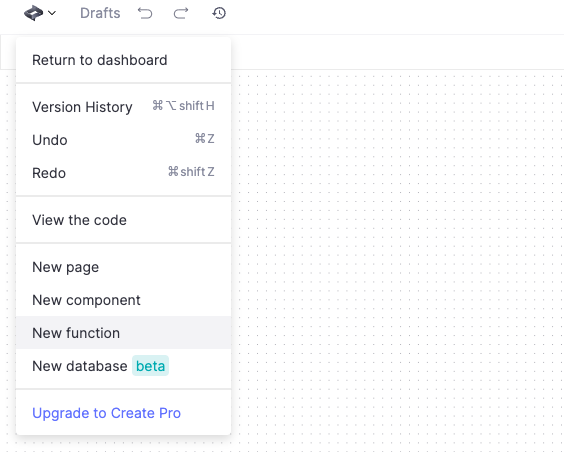Collapse the menu via logo chevron arrow
The height and width of the screenshot is (452, 564).
click(x=52, y=13)
